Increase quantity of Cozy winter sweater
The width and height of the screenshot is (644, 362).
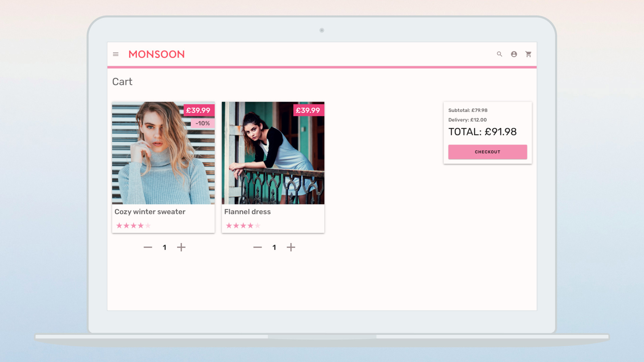coord(181,247)
